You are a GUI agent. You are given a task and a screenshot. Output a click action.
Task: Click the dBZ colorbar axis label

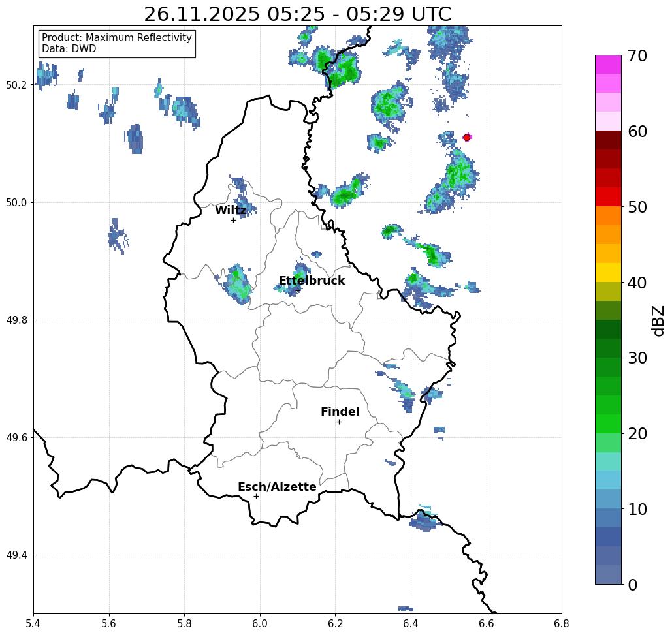click(658, 320)
